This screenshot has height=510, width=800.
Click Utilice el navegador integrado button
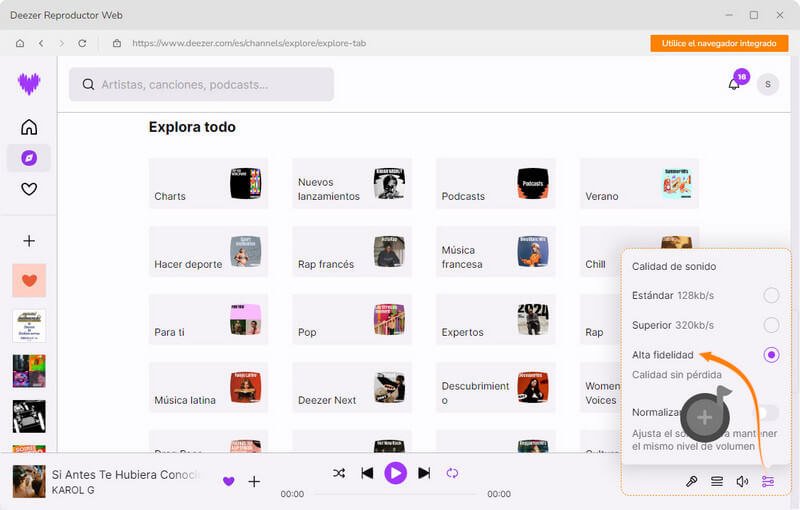(719, 43)
